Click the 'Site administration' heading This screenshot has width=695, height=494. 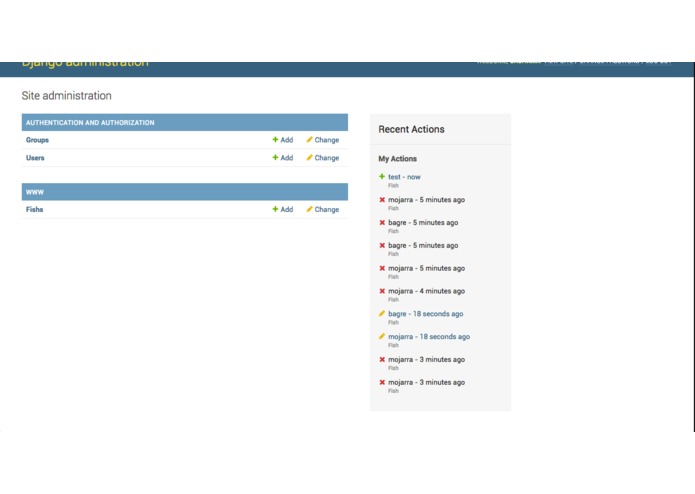[x=66, y=96]
